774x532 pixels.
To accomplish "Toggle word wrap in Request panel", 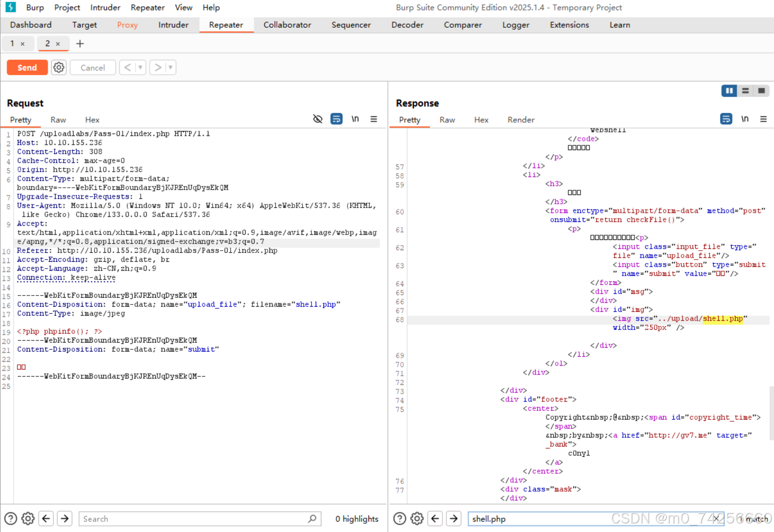I will (x=337, y=119).
